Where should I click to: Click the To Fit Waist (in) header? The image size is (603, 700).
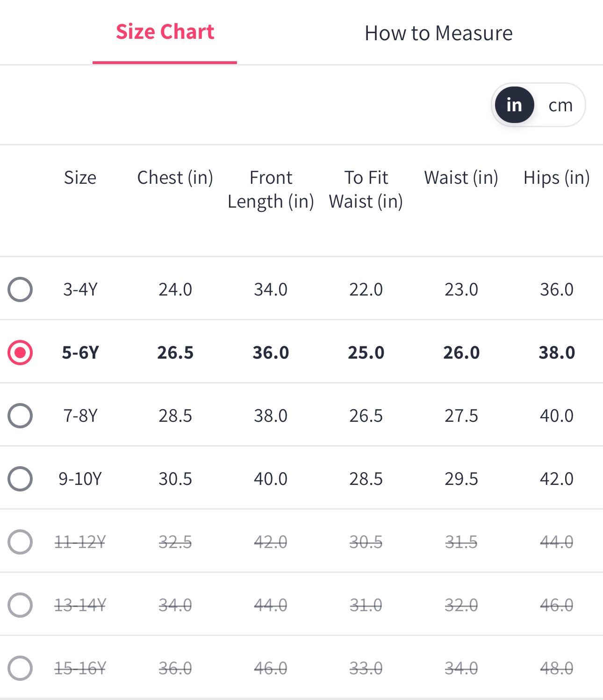pyautogui.click(x=366, y=189)
